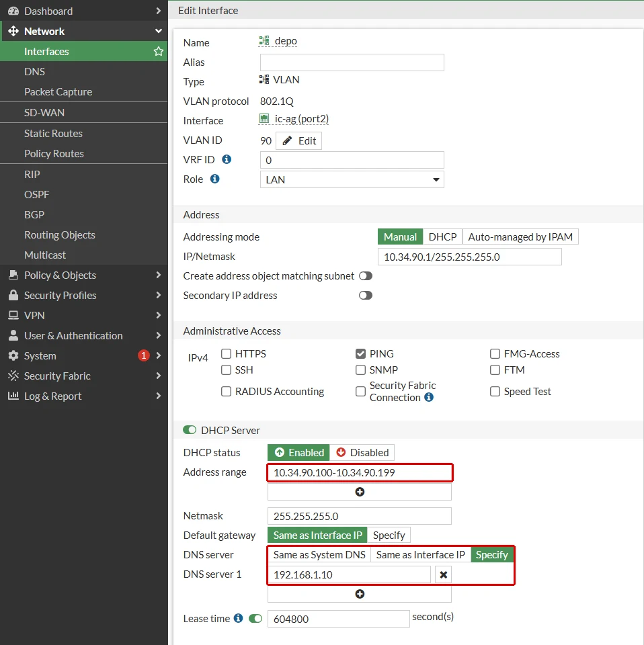Click the Lease time seconds field
This screenshot has width=644, height=645.
[339, 619]
